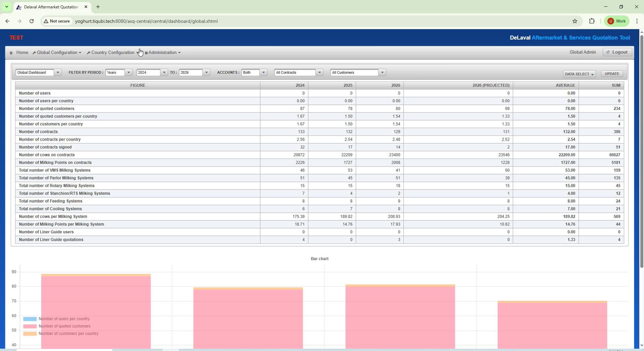Screen dimensions: 644x351
Task: Toggle legend swatch Number of quoted customers
Action: point(30,327)
